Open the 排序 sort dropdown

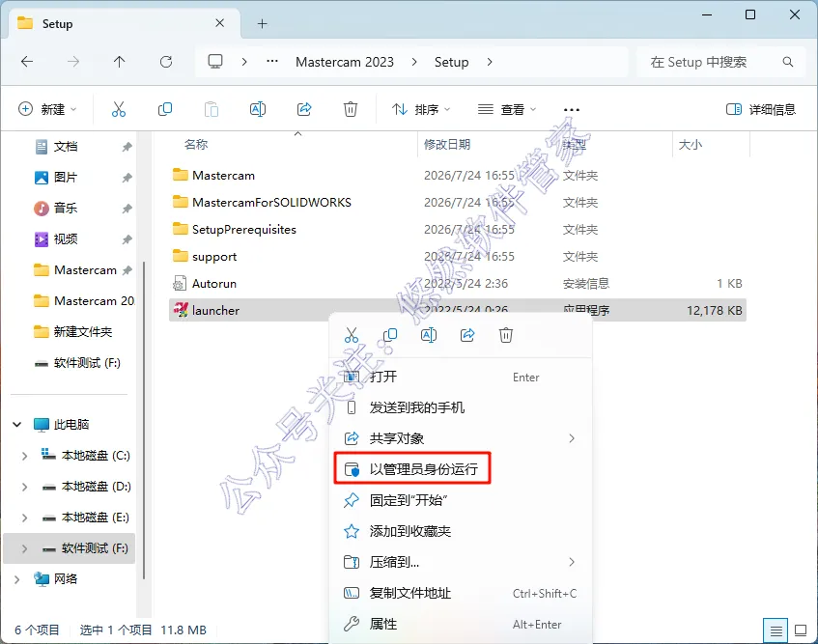coord(421,109)
